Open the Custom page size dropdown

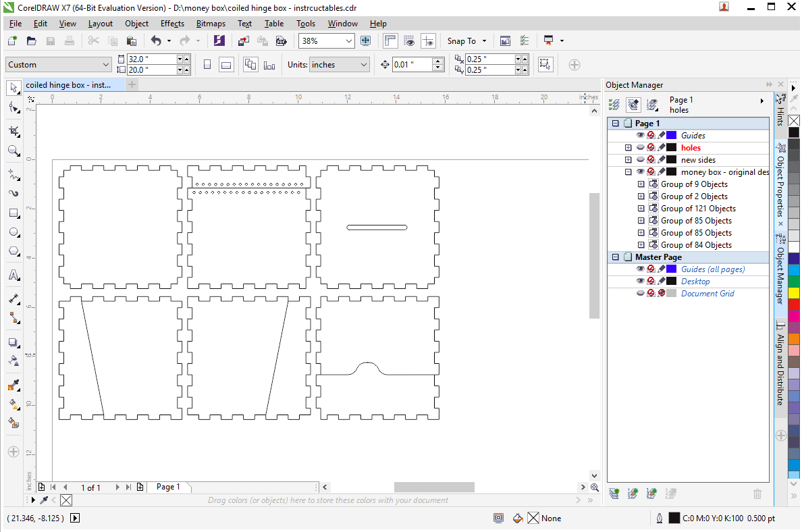point(106,64)
